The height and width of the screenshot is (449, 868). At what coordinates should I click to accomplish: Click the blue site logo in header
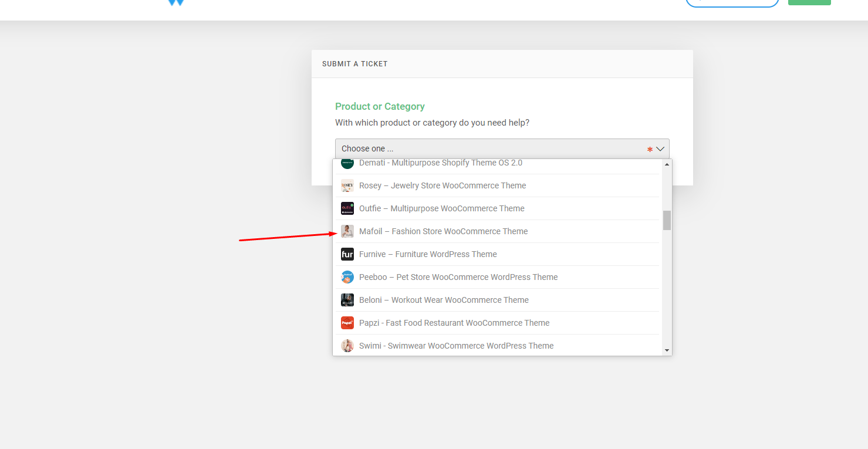[x=176, y=2]
